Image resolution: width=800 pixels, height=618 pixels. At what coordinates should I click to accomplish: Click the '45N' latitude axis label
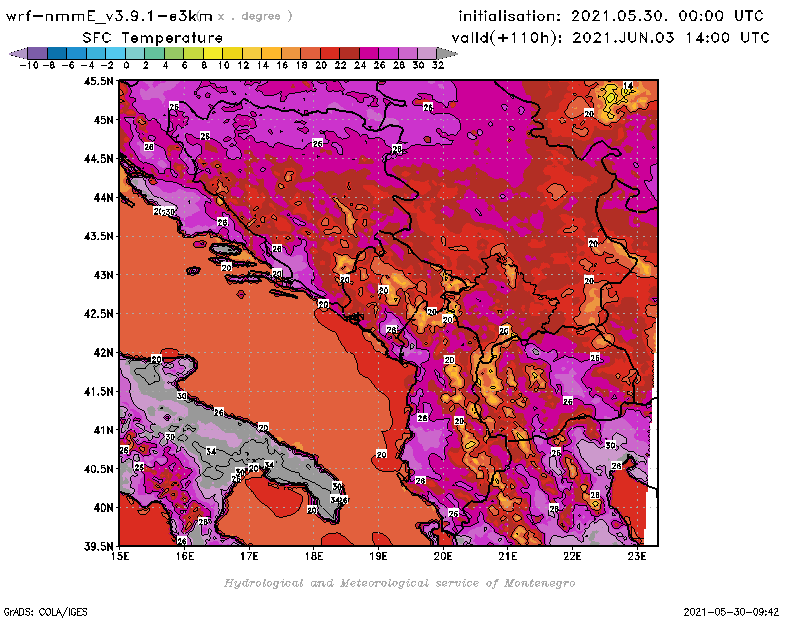[x=103, y=120]
